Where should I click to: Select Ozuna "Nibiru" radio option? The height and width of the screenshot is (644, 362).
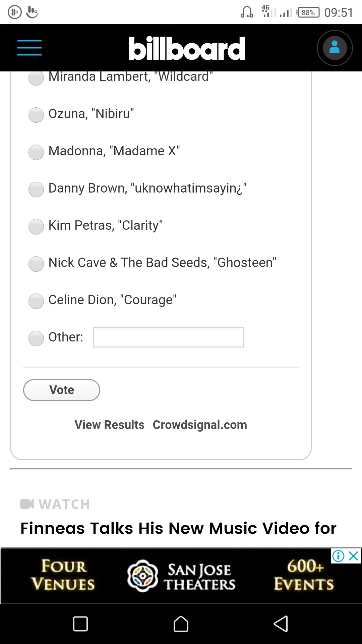[x=36, y=115]
